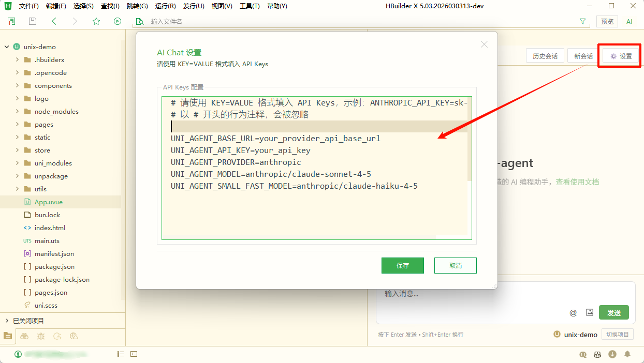The width and height of the screenshot is (644, 363).
Task: Expand the node_modules folder
Action: click(x=17, y=111)
